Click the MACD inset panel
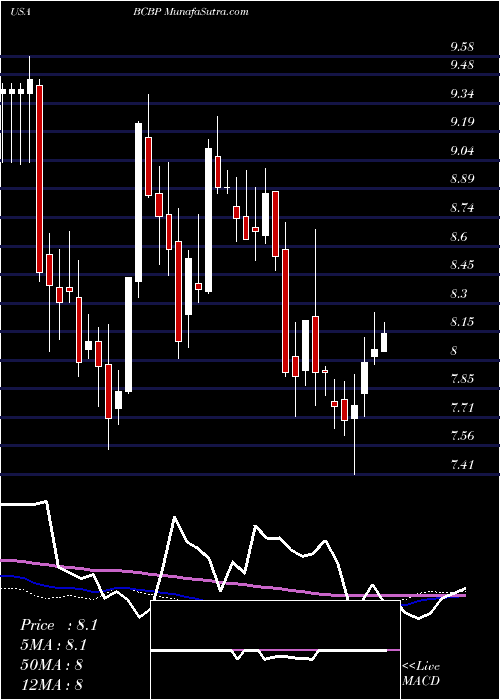 click(275, 650)
